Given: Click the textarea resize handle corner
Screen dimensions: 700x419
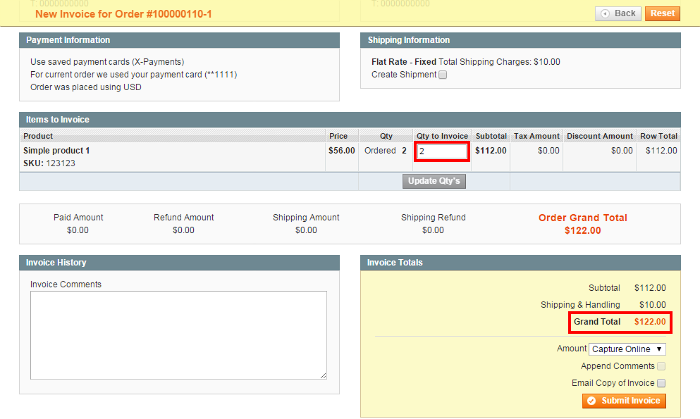Looking at the screenshot, I should [x=324, y=376].
